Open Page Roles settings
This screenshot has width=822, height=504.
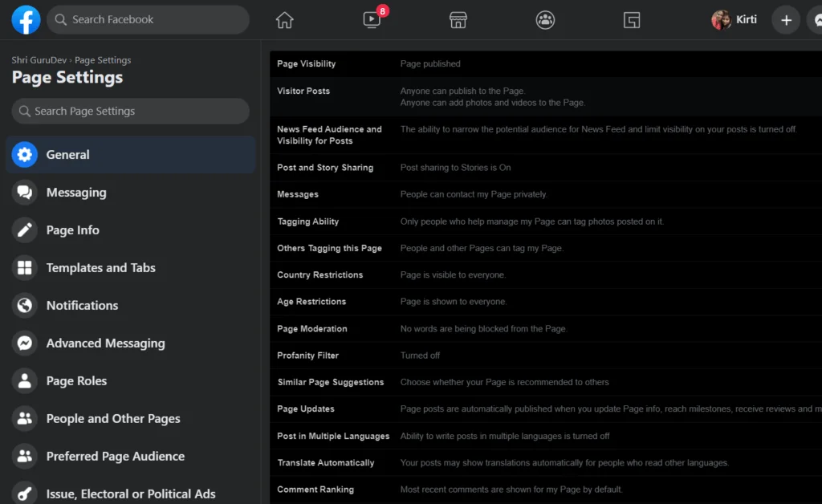pos(76,381)
